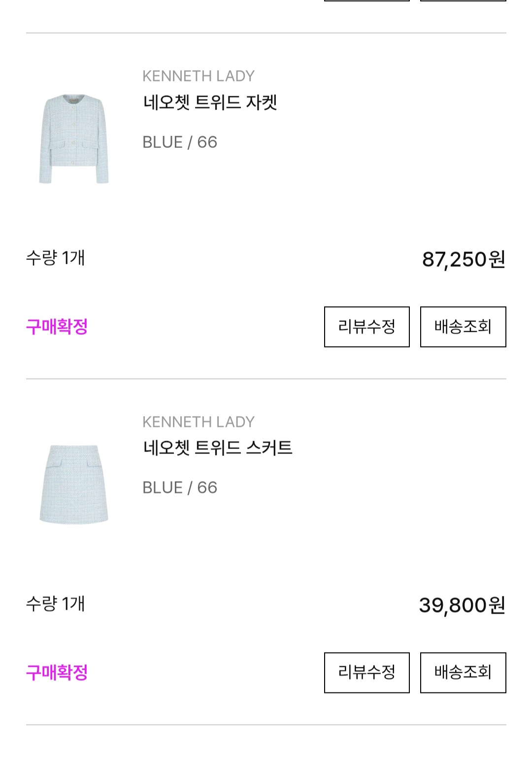
Task: Click the 39,800원 skirt price
Action: 462,605
